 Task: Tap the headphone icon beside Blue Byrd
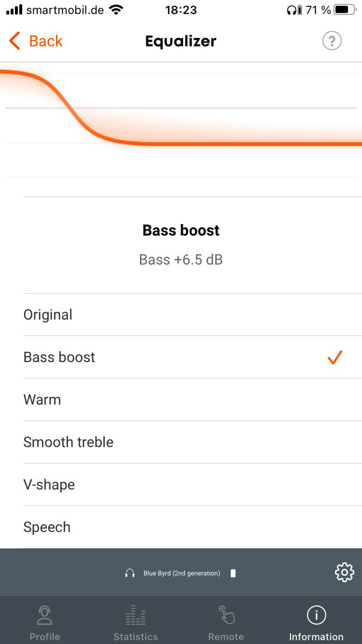click(x=129, y=574)
